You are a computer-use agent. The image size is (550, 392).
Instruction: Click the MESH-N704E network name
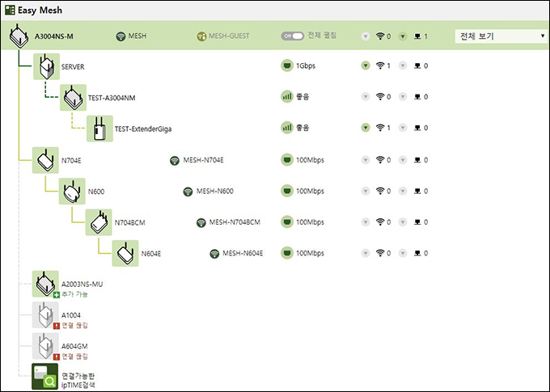click(204, 160)
